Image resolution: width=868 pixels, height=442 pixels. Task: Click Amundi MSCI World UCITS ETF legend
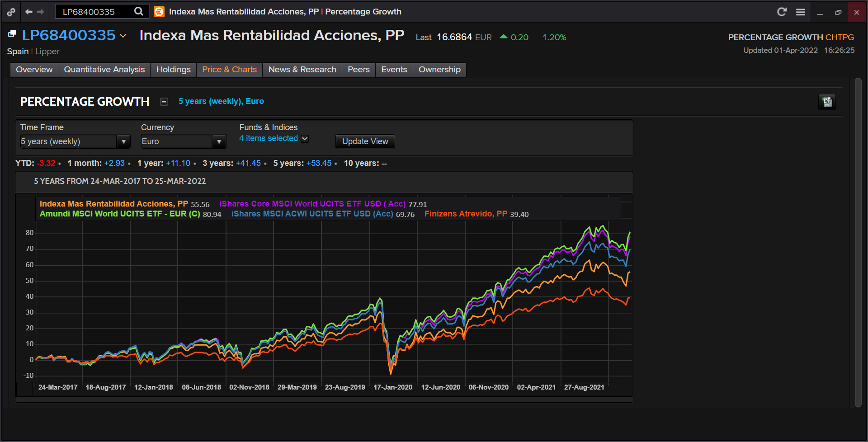(120, 214)
